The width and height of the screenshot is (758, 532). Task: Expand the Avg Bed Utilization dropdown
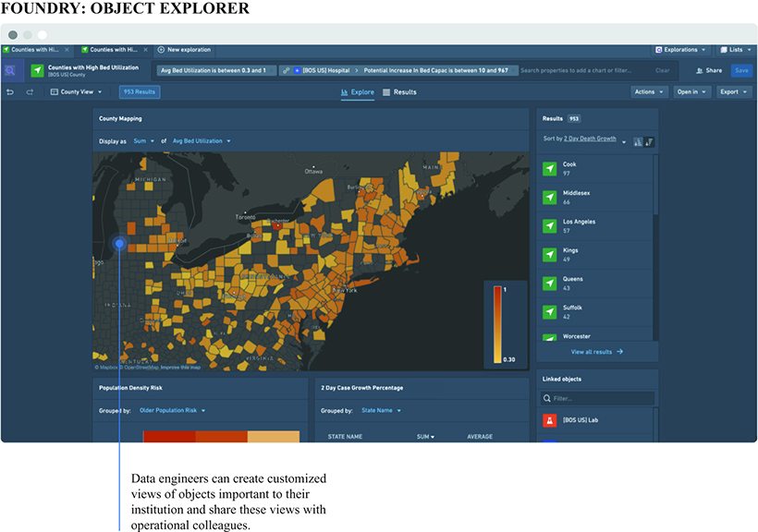(202, 141)
